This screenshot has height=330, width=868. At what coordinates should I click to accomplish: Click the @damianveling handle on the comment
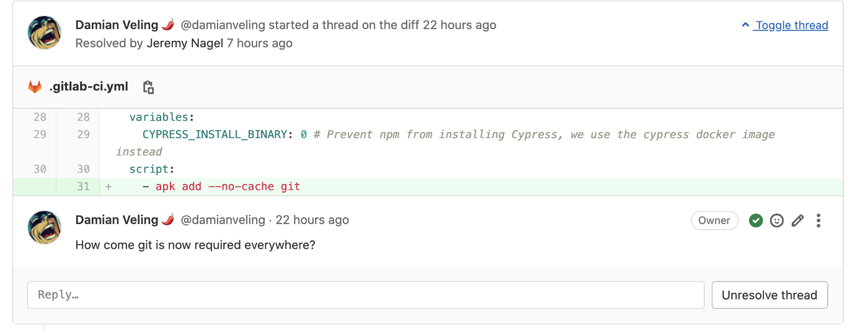(223, 220)
